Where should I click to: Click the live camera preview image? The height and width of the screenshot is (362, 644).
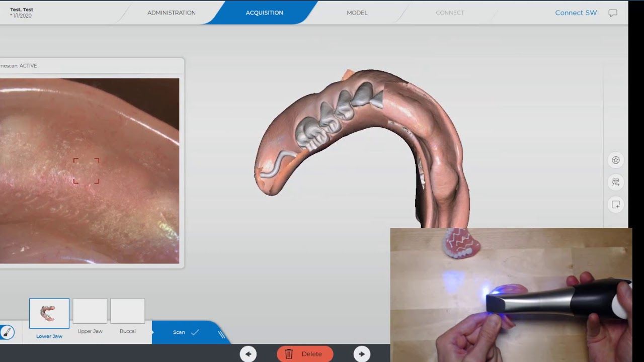89,171
